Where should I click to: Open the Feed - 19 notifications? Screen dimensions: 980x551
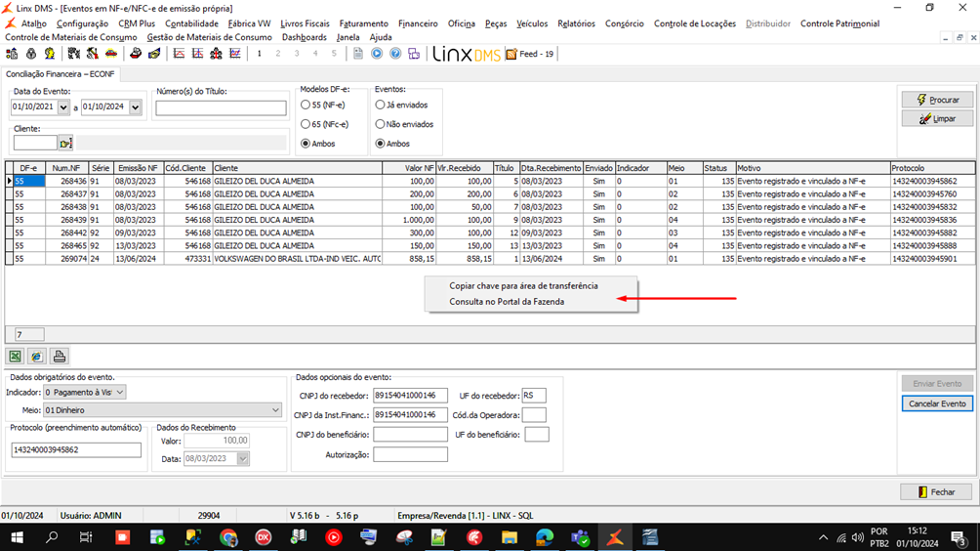(530, 54)
